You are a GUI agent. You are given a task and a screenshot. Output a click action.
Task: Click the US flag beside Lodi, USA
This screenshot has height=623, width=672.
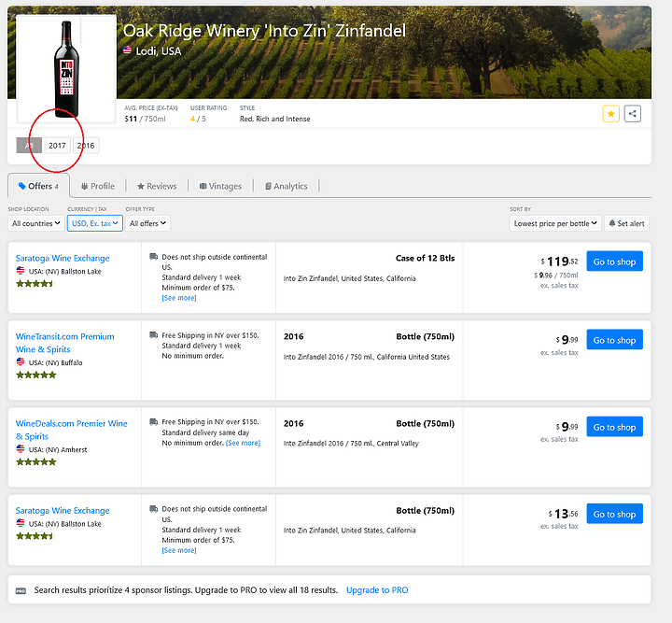[127, 50]
